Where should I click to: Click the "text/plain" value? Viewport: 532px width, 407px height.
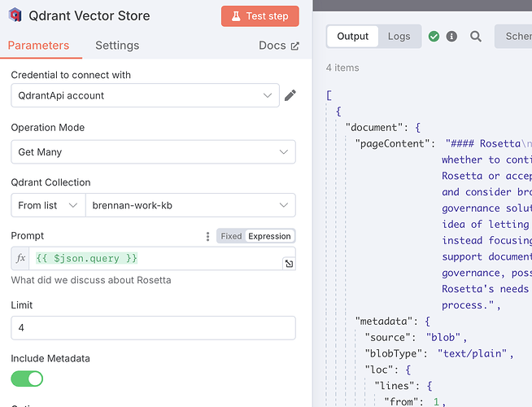coord(472,353)
